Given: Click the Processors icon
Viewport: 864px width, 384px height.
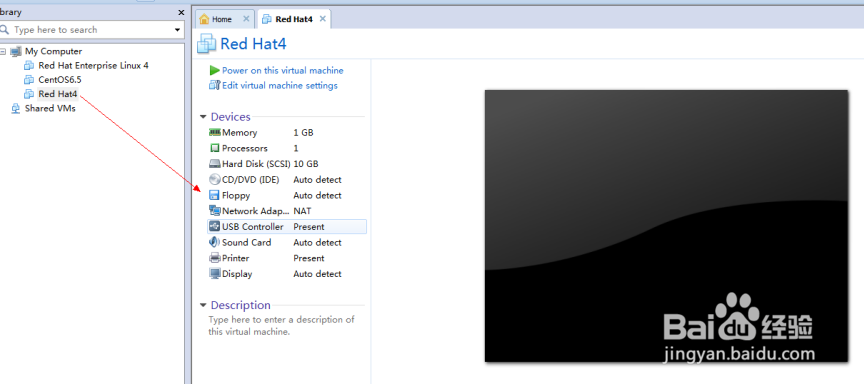Looking at the screenshot, I should point(214,148).
